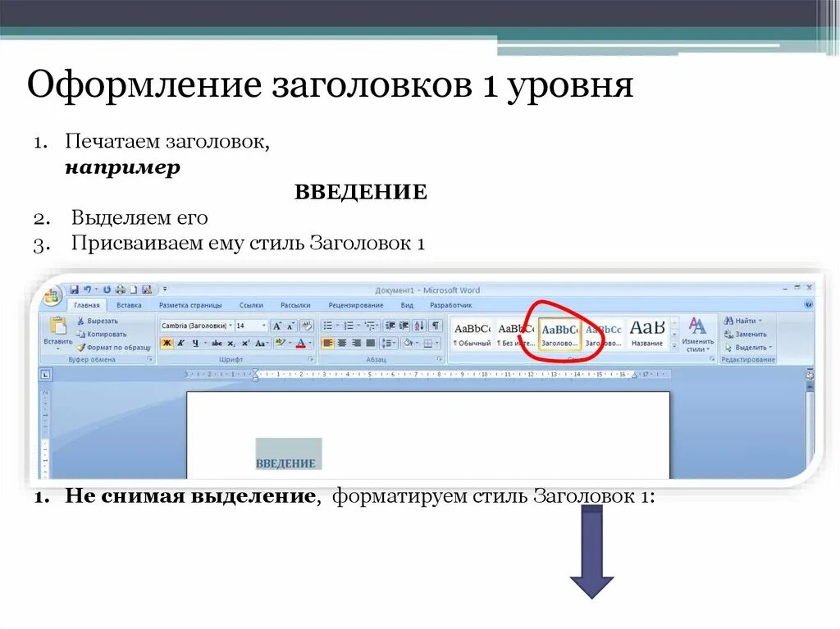
Task: Open line spacing options
Action: click(388, 343)
